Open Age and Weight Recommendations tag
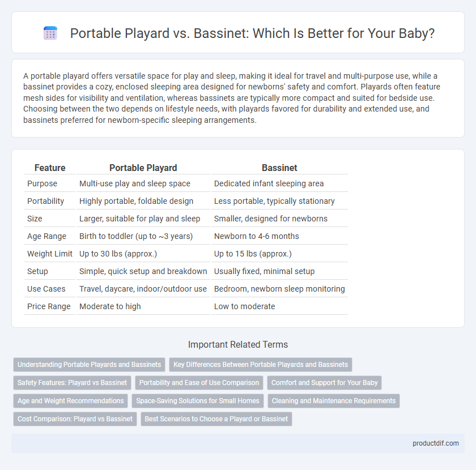The width and height of the screenshot is (476, 470). [71, 401]
